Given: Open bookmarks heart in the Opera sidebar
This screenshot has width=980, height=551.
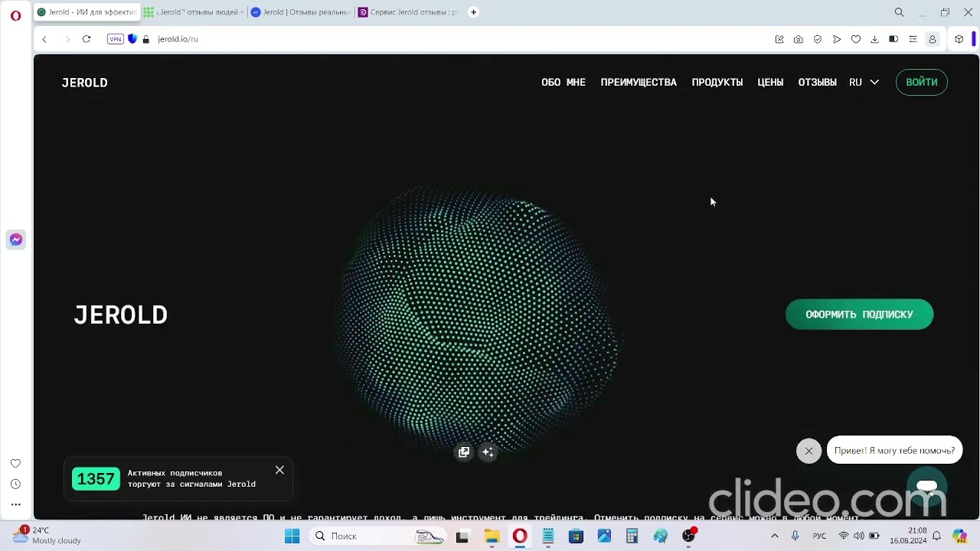Looking at the screenshot, I should (x=15, y=464).
